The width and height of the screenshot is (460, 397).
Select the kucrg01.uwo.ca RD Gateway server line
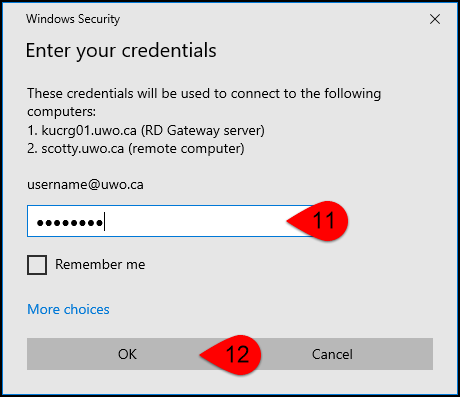[146, 130]
